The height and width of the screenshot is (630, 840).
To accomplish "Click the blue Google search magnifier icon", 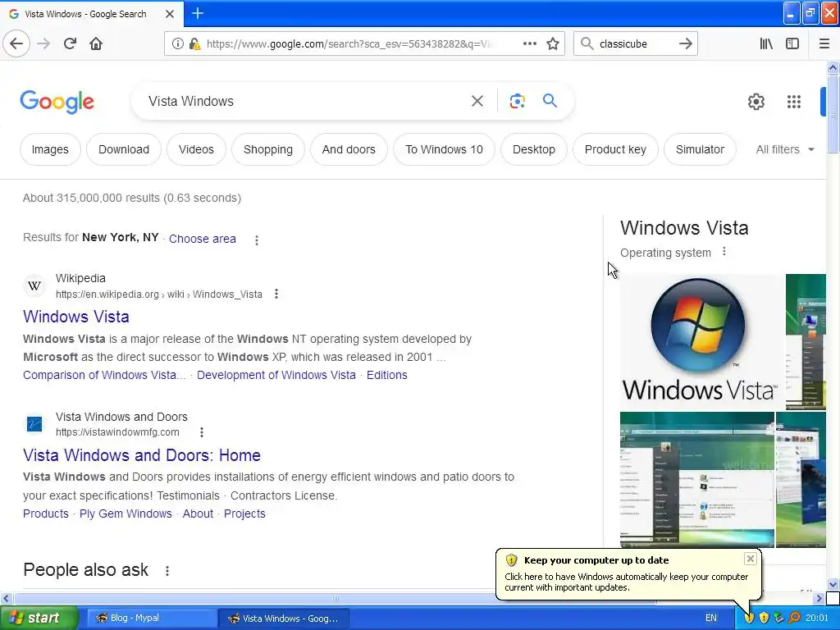I will point(550,100).
